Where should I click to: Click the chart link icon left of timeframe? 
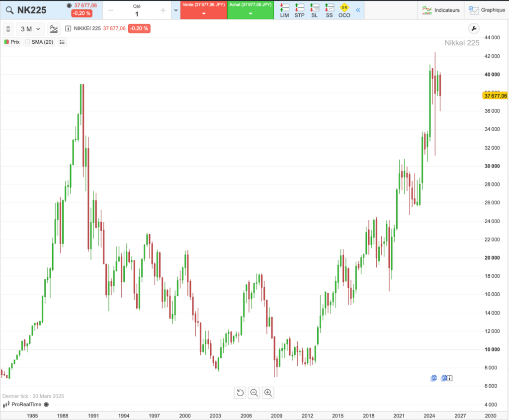pyautogui.click(x=8, y=29)
